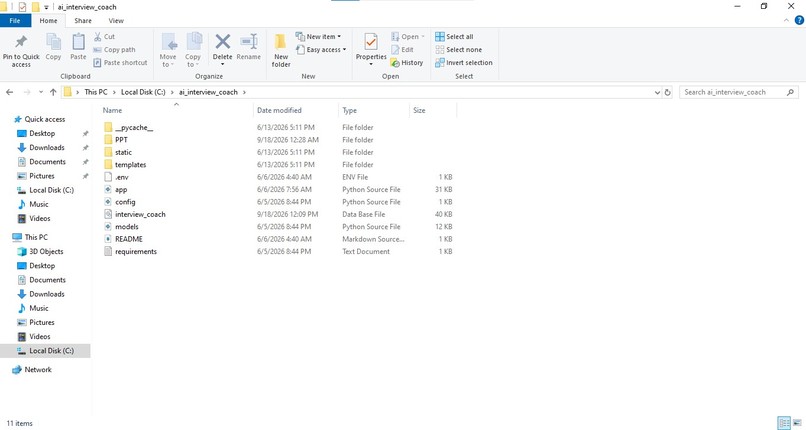Show file History
This screenshot has height=430, width=806.
407,63
